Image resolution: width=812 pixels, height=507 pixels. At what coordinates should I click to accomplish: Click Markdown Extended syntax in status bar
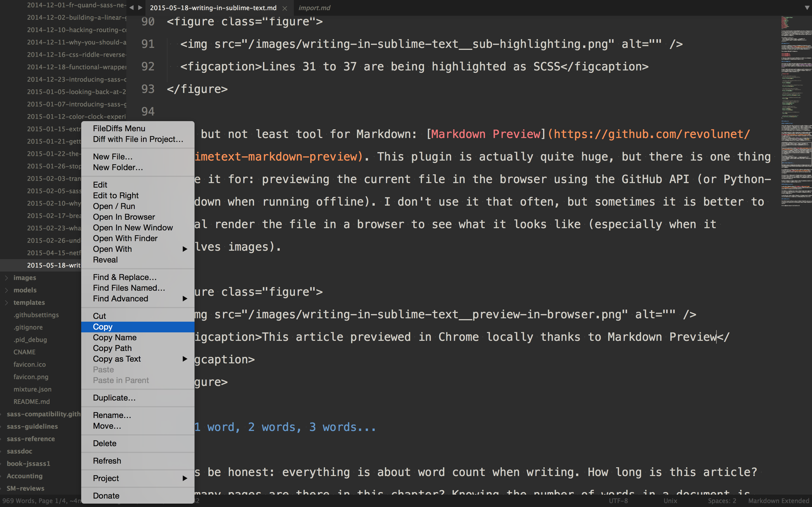(x=778, y=501)
